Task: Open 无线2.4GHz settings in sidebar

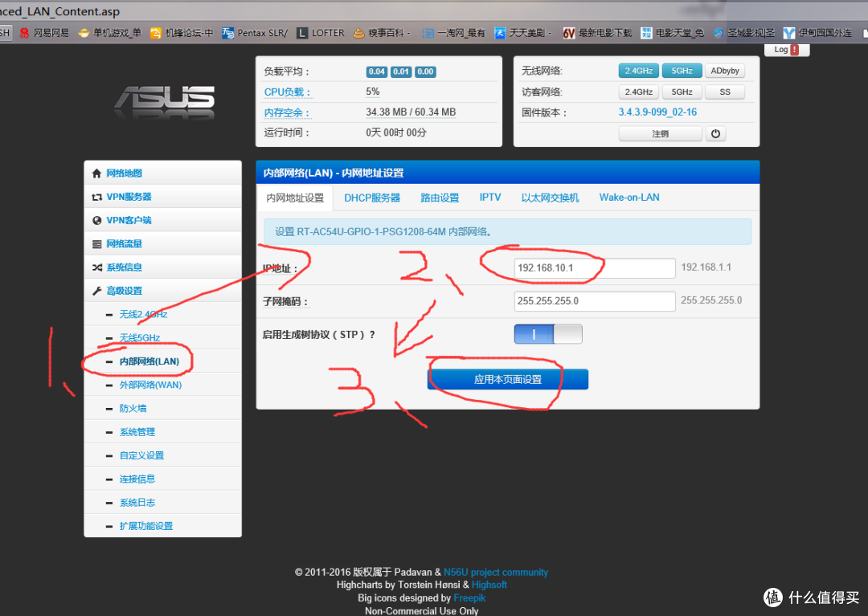Action: [x=143, y=315]
